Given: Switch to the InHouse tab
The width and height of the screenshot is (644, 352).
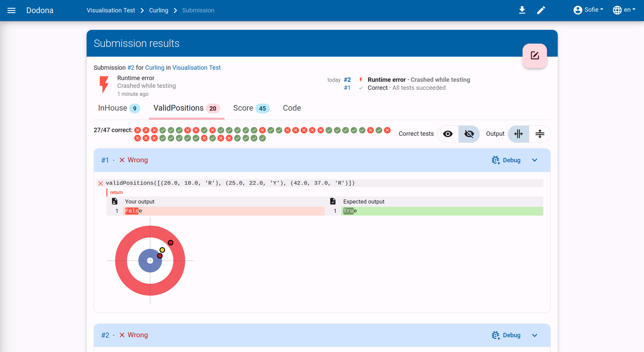Looking at the screenshot, I should point(119,108).
